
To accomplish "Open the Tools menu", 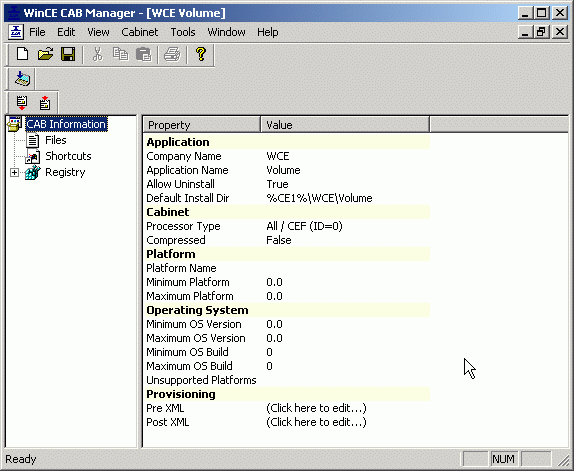I will (183, 32).
